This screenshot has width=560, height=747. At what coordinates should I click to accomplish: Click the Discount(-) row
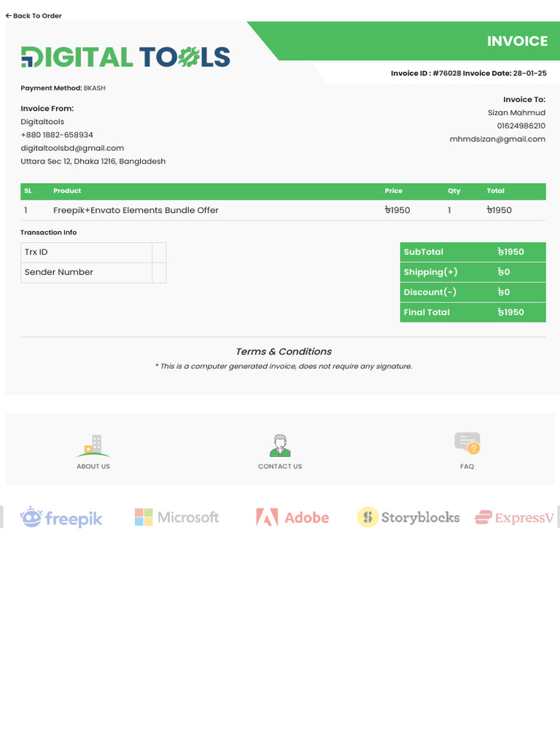[472, 292]
